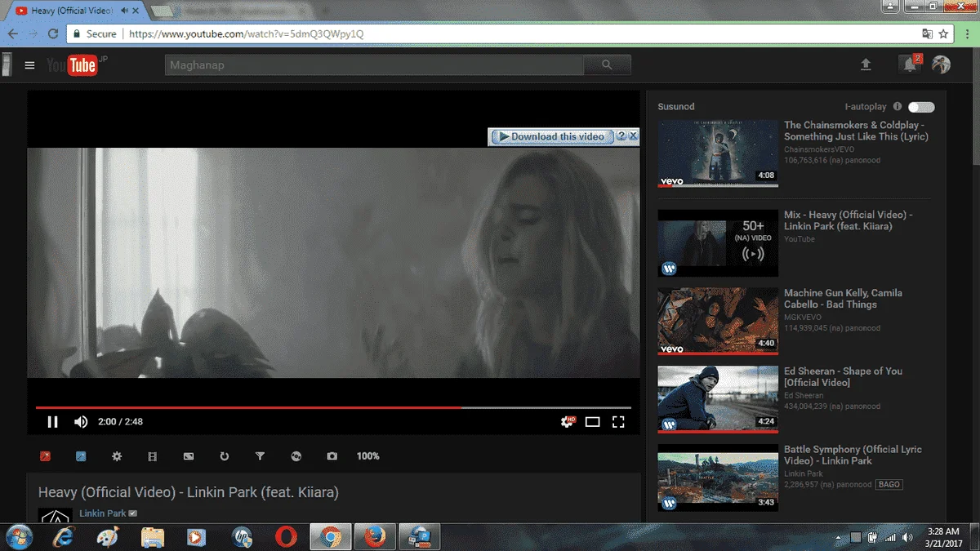Open Machine Gun Kelly Bad Things title
Image resolution: width=980 pixels, height=551 pixels.
[843, 299]
